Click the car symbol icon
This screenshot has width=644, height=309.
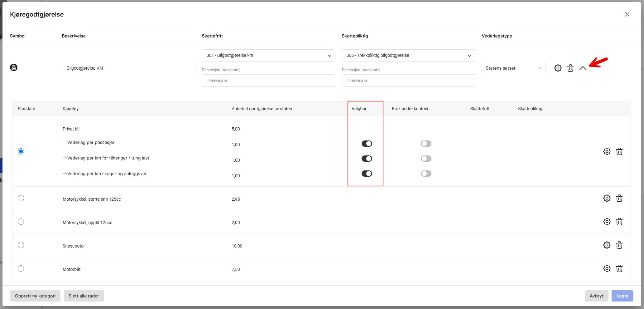point(14,67)
